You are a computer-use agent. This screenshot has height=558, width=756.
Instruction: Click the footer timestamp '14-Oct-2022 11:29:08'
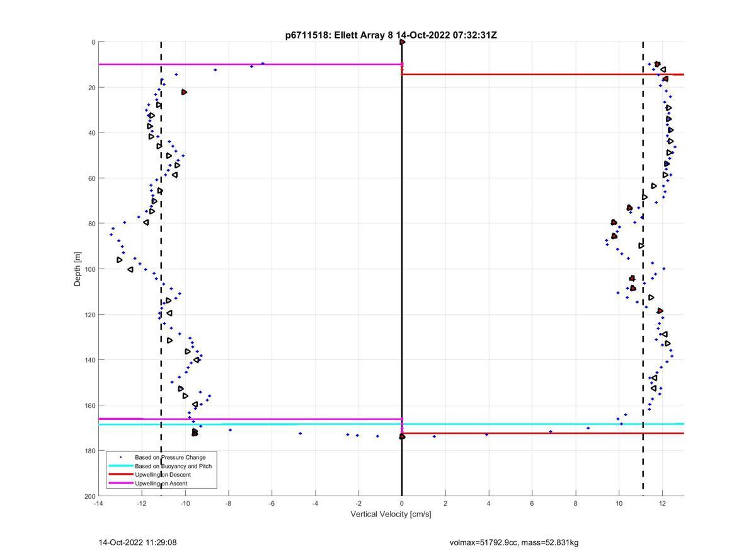point(137,542)
